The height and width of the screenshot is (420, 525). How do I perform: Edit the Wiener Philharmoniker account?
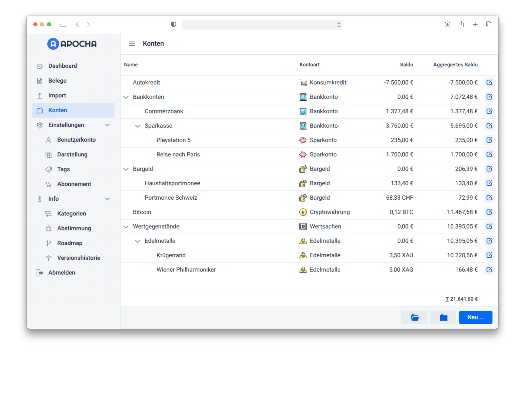489,270
